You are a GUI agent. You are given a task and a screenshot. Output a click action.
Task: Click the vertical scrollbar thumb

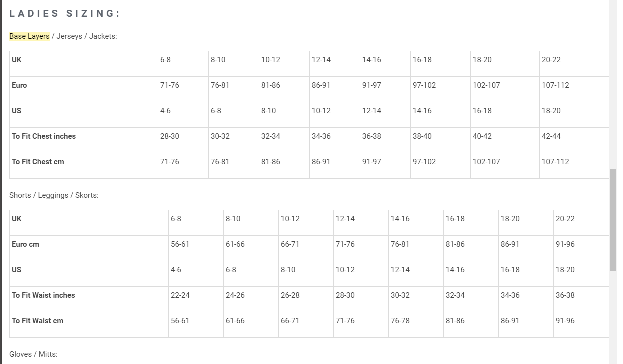coord(613,220)
